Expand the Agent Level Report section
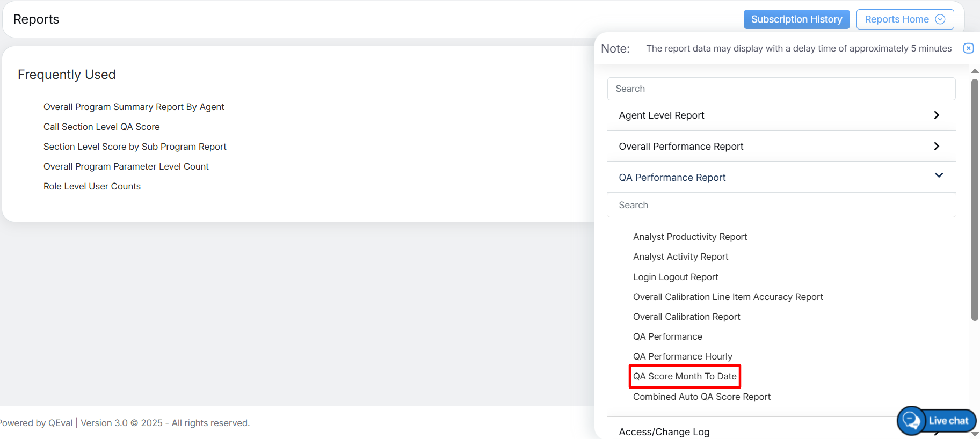Image resolution: width=980 pixels, height=439 pixels. [936, 115]
